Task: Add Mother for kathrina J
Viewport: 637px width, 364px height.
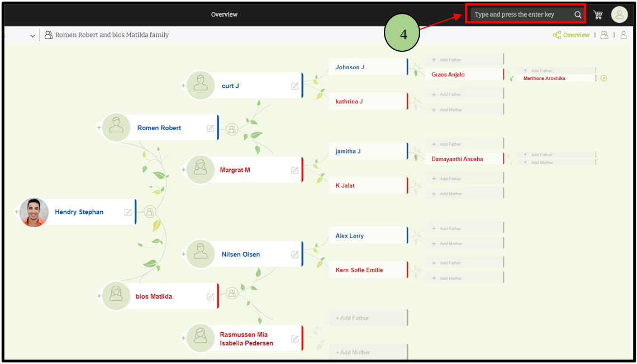Action: pyautogui.click(x=464, y=110)
